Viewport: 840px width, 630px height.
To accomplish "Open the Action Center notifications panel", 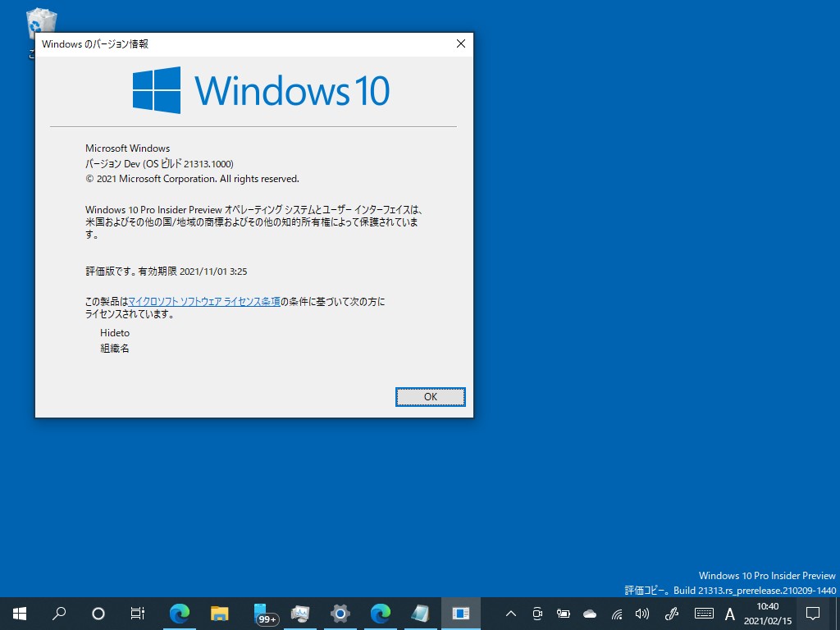I will [x=811, y=613].
